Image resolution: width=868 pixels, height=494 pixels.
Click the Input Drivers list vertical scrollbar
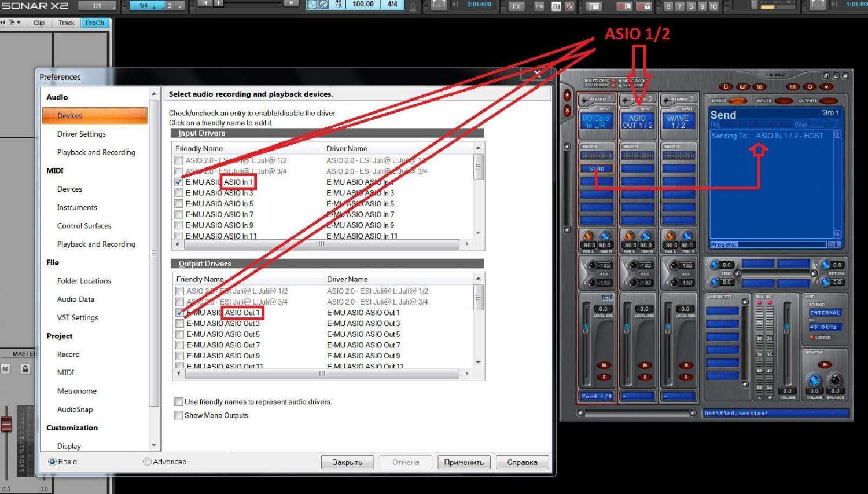click(x=478, y=191)
